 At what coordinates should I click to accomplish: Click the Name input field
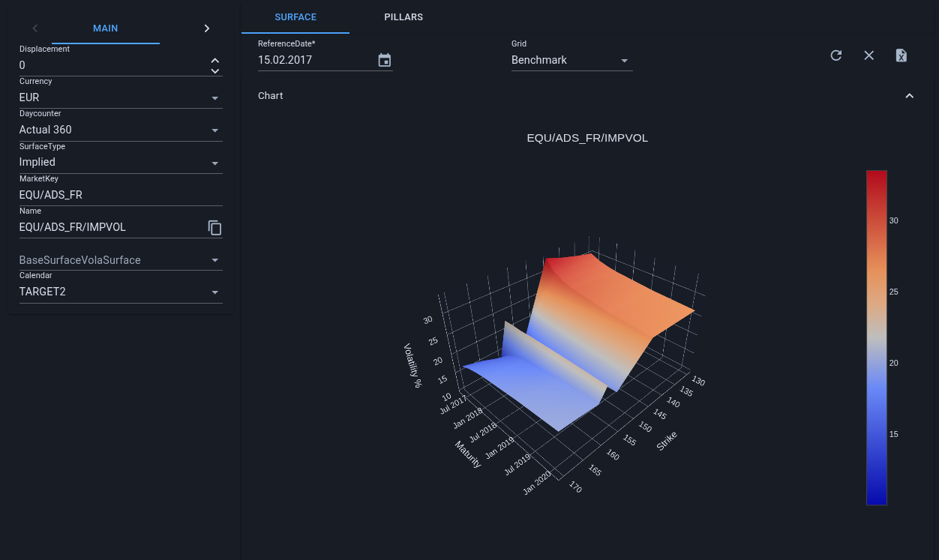coord(111,227)
